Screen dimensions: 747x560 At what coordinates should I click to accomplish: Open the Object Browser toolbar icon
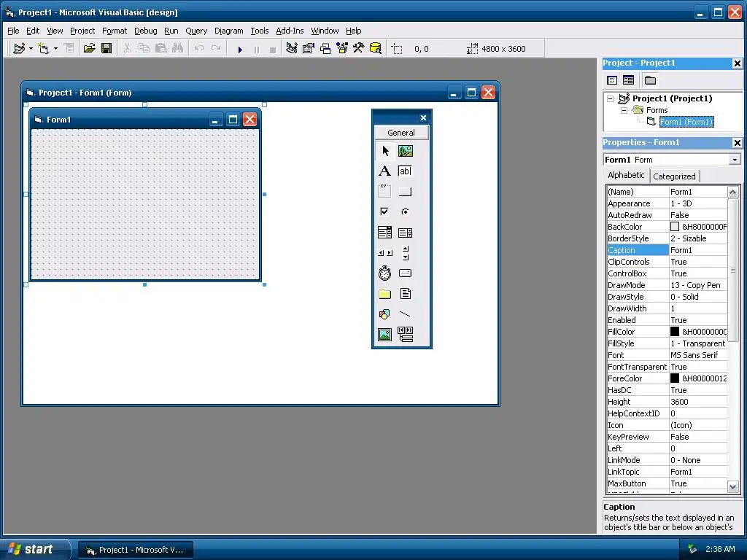point(342,49)
